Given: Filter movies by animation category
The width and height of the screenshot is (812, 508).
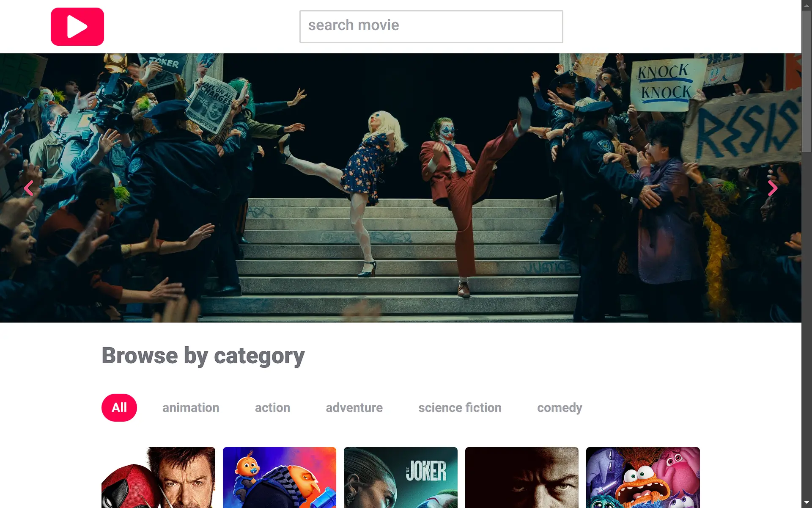Looking at the screenshot, I should pyautogui.click(x=191, y=408).
